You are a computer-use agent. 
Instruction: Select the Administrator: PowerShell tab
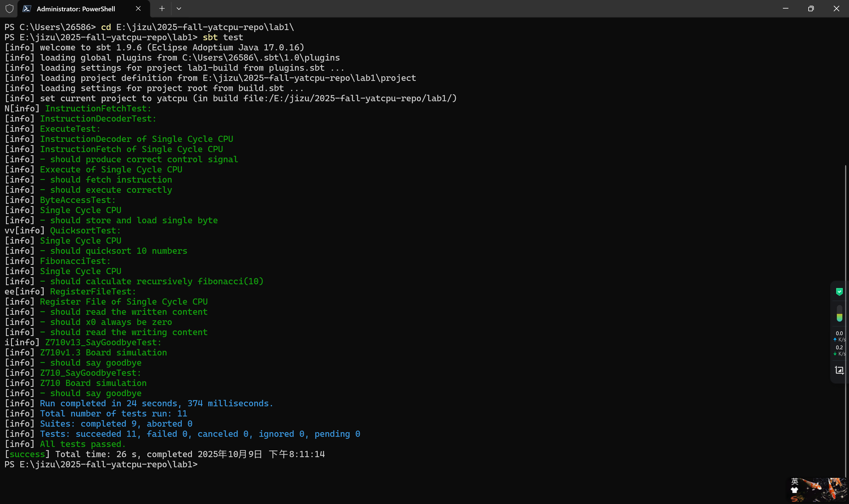pos(76,9)
